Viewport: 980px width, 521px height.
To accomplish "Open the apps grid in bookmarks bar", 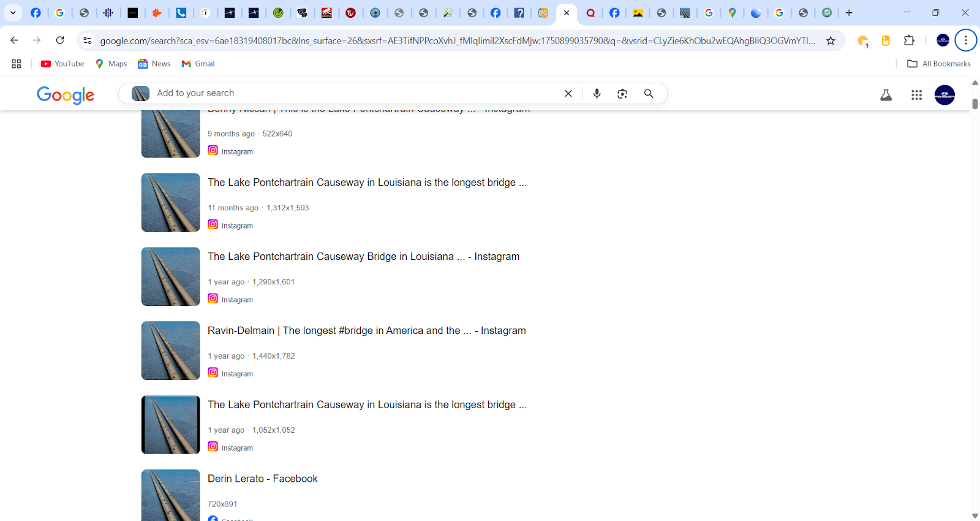I will pos(17,64).
